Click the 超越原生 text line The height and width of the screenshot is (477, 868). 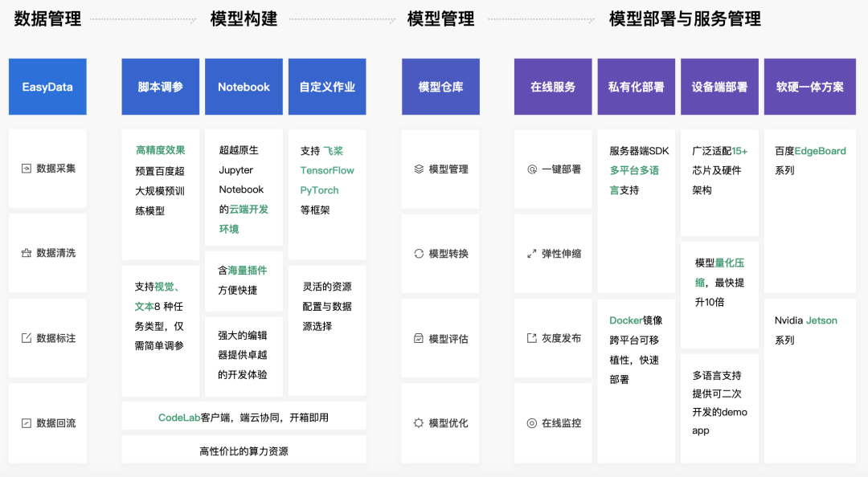(239, 150)
